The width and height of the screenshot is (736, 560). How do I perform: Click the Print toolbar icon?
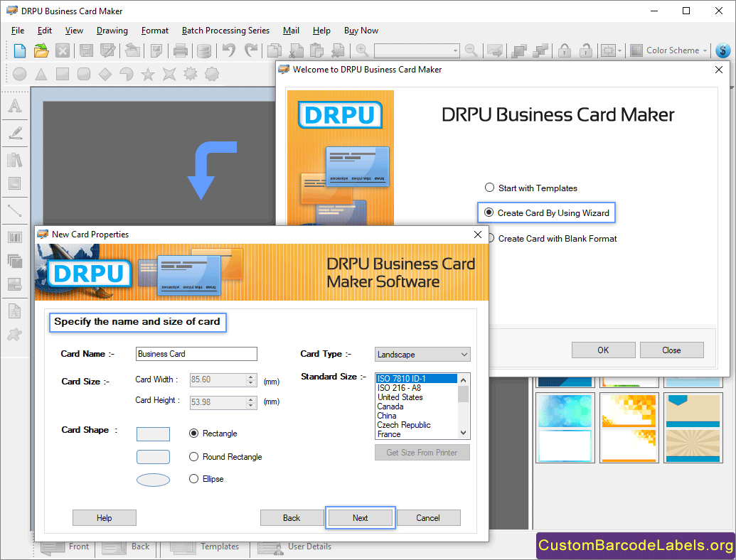(180, 50)
